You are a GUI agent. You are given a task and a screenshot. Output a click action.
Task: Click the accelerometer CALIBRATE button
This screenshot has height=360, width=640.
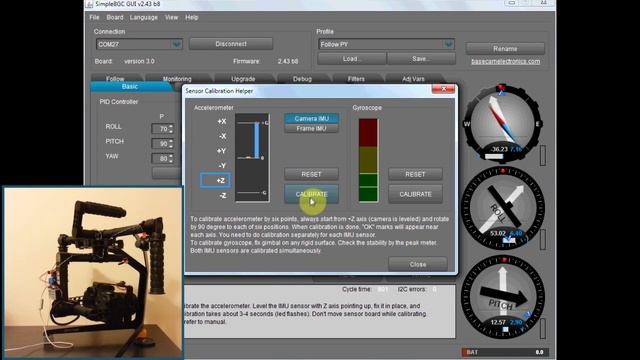311,194
